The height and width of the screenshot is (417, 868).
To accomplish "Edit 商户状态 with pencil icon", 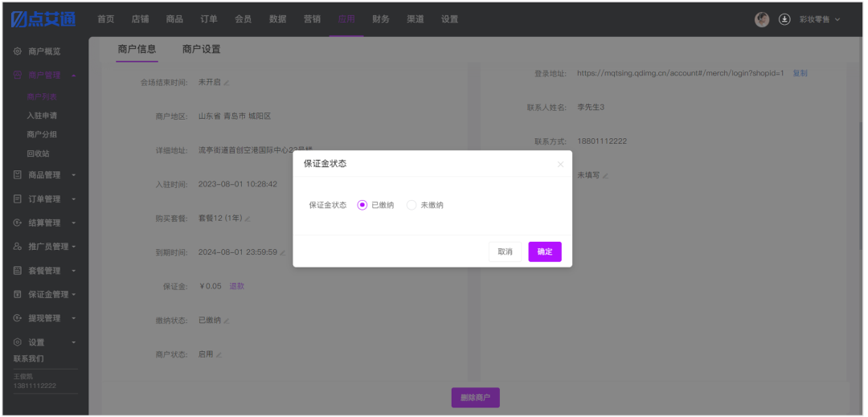I will pyautogui.click(x=219, y=355).
